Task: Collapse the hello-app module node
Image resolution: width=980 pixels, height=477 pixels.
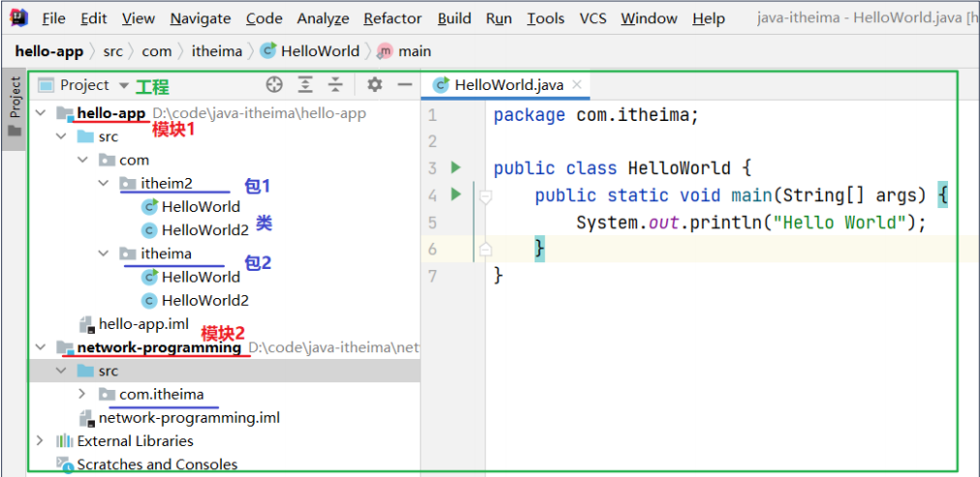Action: (42, 113)
